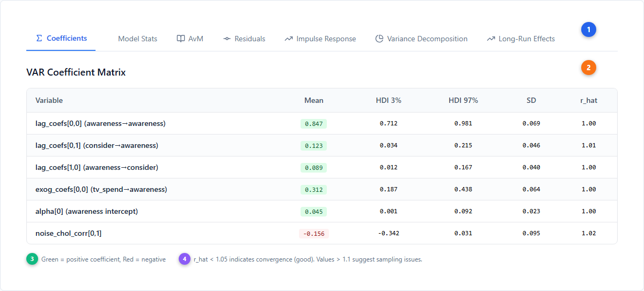Click the Residuals tab node icon
The image size is (644, 291).
[227, 39]
